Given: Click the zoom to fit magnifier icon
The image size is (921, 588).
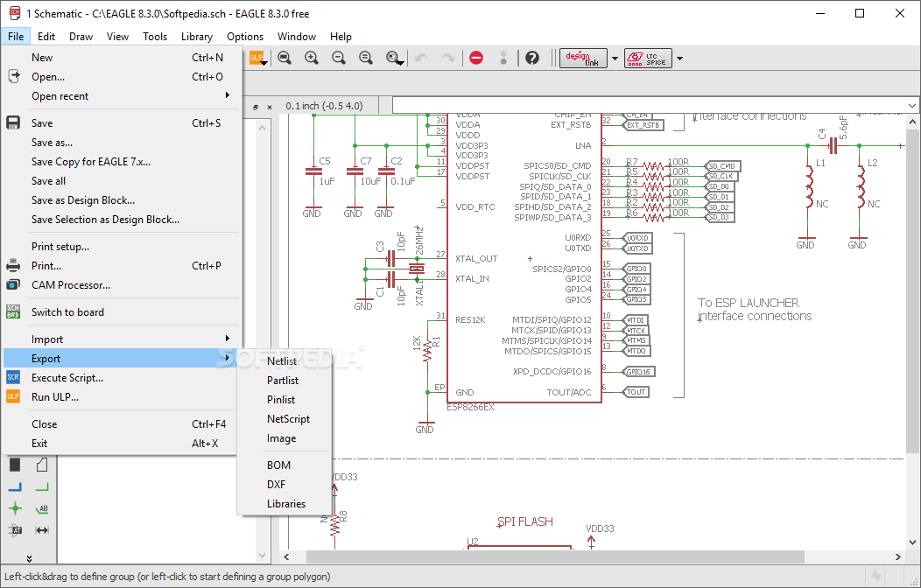Looking at the screenshot, I should coord(285,58).
